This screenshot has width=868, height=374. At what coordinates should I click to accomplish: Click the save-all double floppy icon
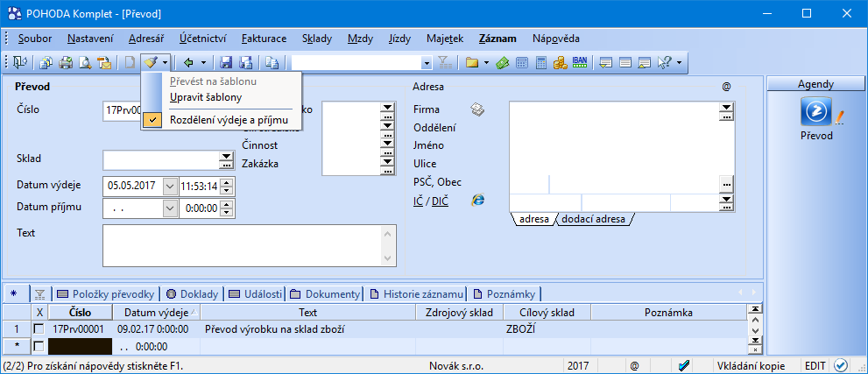(x=245, y=62)
